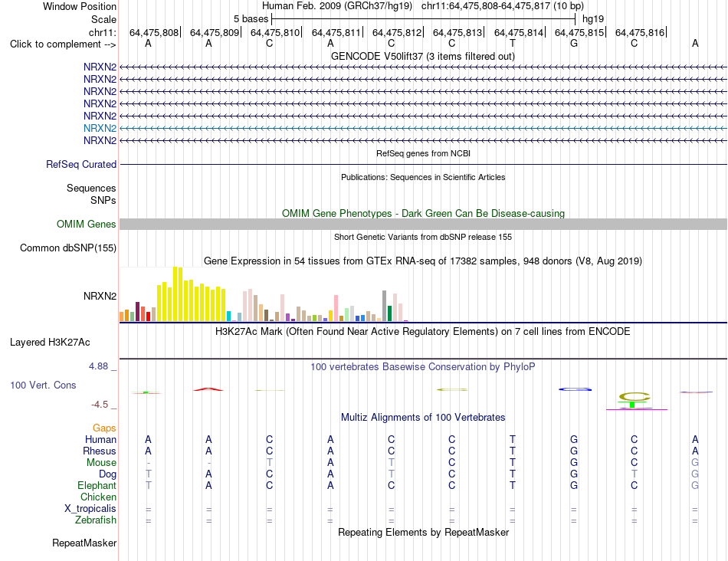Click the 'RefSeq Curated' track label

click(81, 165)
